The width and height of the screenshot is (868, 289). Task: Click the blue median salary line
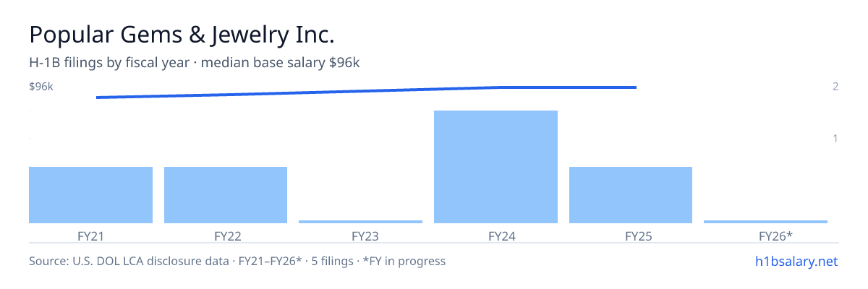click(x=366, y=92)
